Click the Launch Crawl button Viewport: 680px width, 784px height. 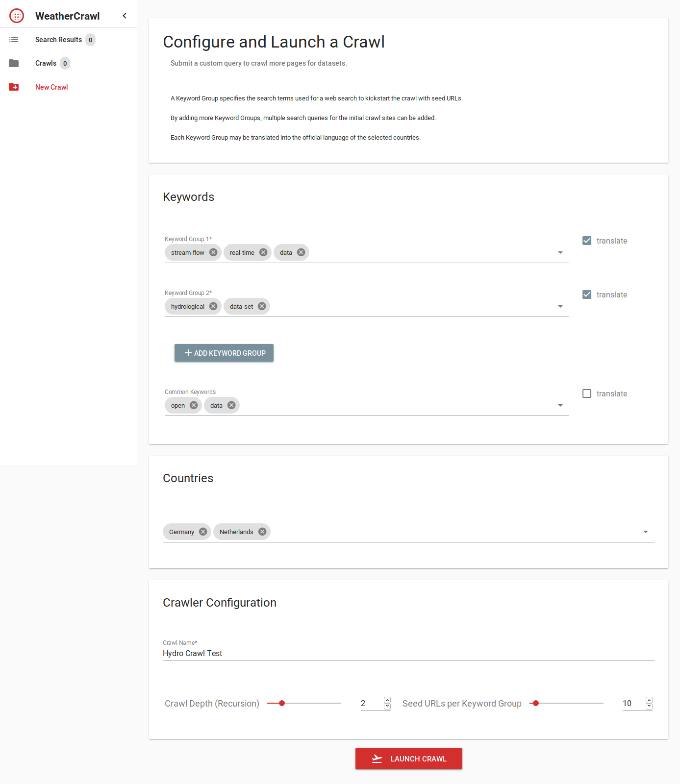409,759
